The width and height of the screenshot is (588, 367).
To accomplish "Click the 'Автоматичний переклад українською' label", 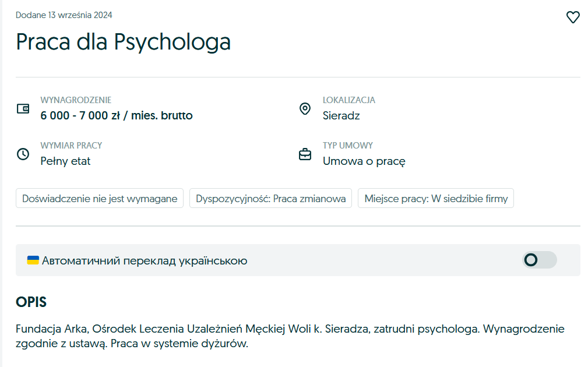I will tap(145, 260).
